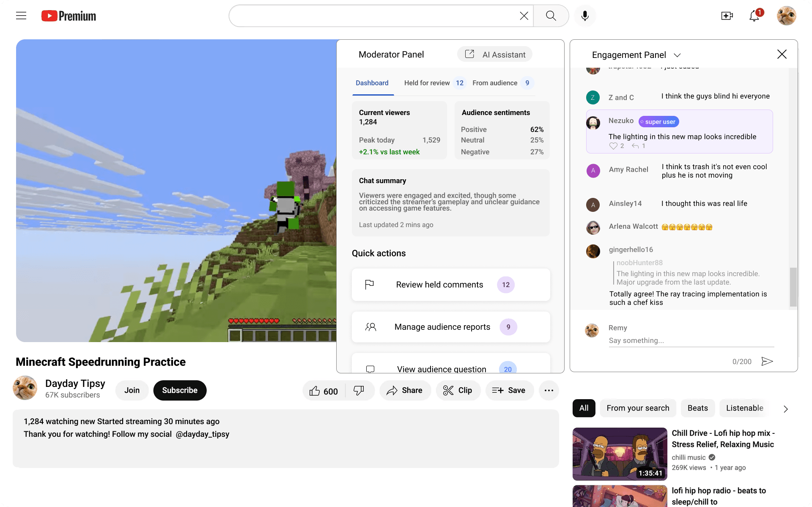This screenshot has width=812, height=507.
Task: Open account avatar menu in header
Action: pyautogui.click(x=786, y=16)
